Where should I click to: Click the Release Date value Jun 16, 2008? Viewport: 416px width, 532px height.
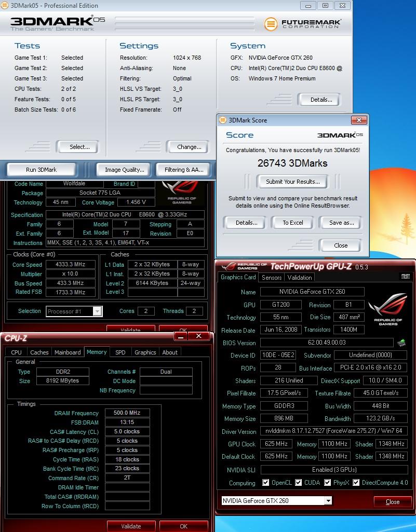click(x=281, y=330)
